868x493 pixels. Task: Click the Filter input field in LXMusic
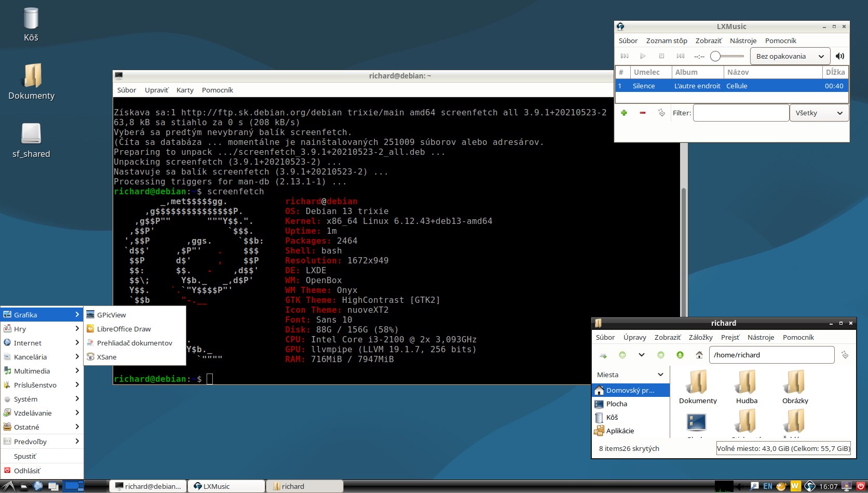741,113
